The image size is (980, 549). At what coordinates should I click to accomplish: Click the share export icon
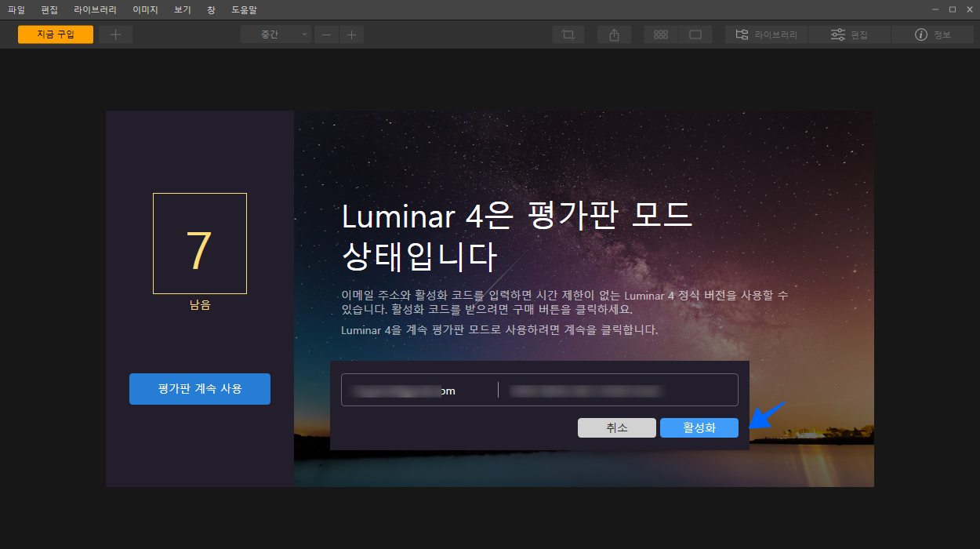pyautogui.click(x=615, y=35)
